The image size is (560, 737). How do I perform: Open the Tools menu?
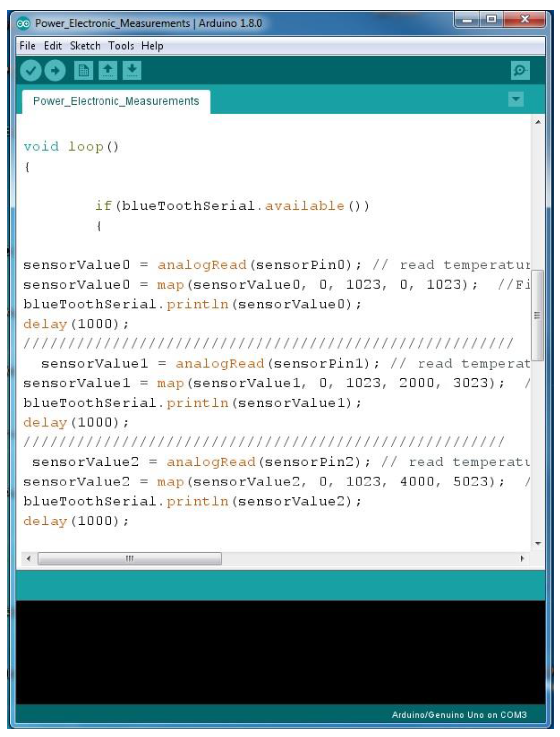[x=121, y=46]
